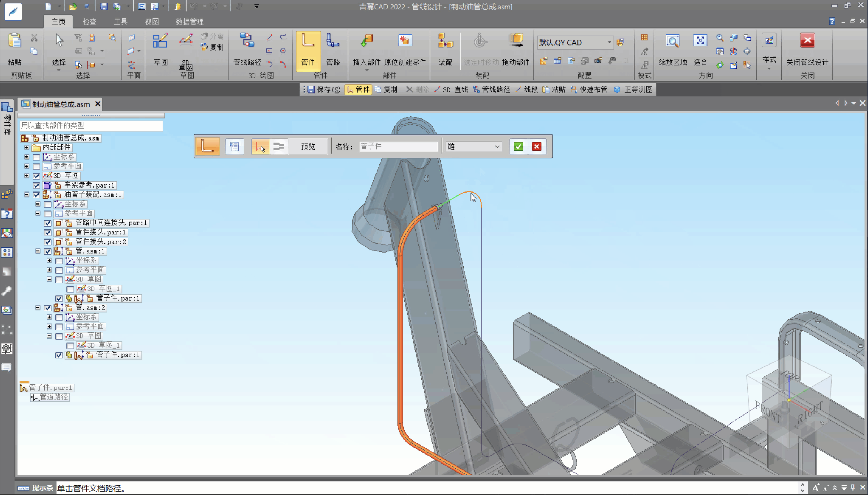Open 选择 group dropdown arrow
This screenshot has width=868, height=495.
click(59, 70)
